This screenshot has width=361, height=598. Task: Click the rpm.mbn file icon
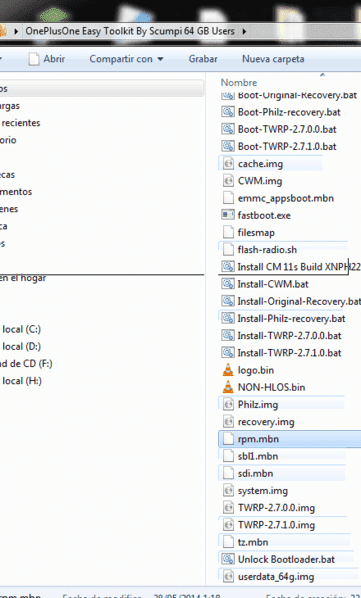pyautogui.click(x=228, y=439)
